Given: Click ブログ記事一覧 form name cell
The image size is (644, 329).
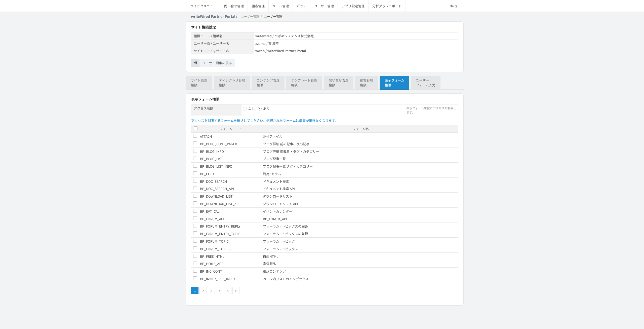Looking at the screenshot, I should (x=274, y=159).
